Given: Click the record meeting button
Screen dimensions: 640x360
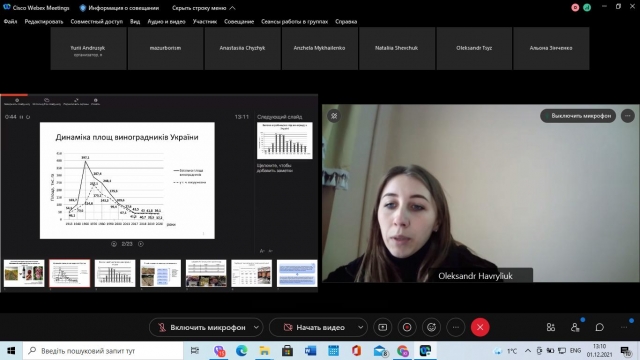Looking at the screenshot, I should pyautogui.click(x=407, y=327).
